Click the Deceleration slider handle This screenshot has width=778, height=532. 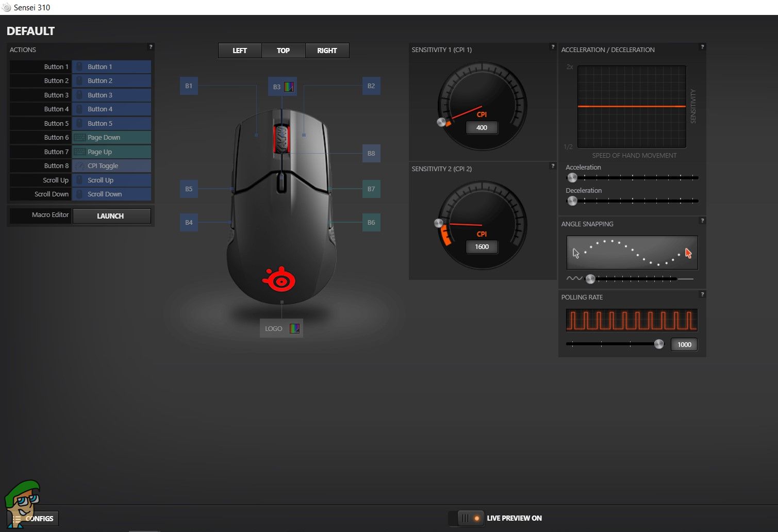click(572, 201)
